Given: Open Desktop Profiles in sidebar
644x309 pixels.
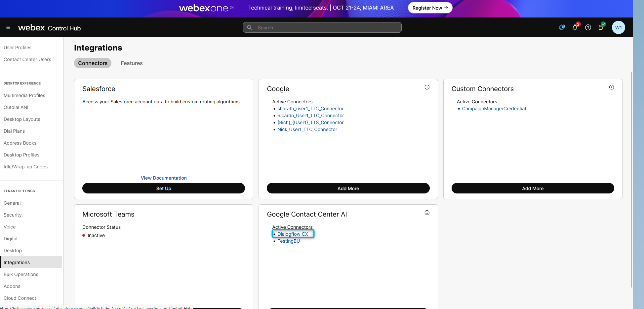Looking at the screenshot, I should [21, 155].
